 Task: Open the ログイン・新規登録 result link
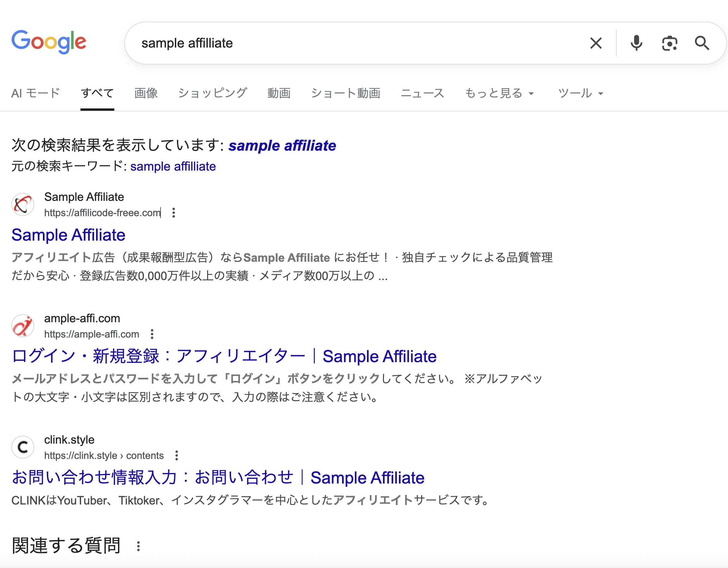tap(224, 356)
